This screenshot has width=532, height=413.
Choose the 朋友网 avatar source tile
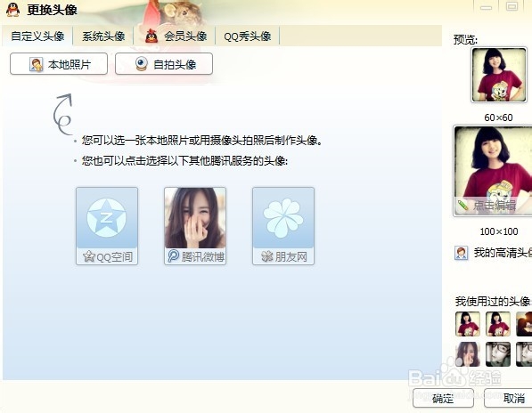(x=283, y=226)
